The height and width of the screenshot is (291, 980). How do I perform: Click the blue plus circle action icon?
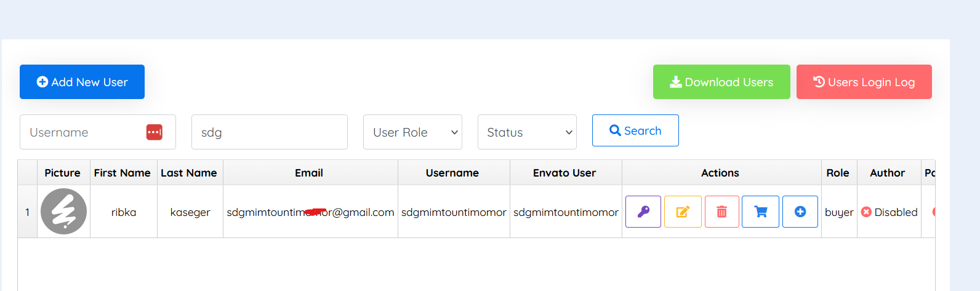[x=800, y=212]
